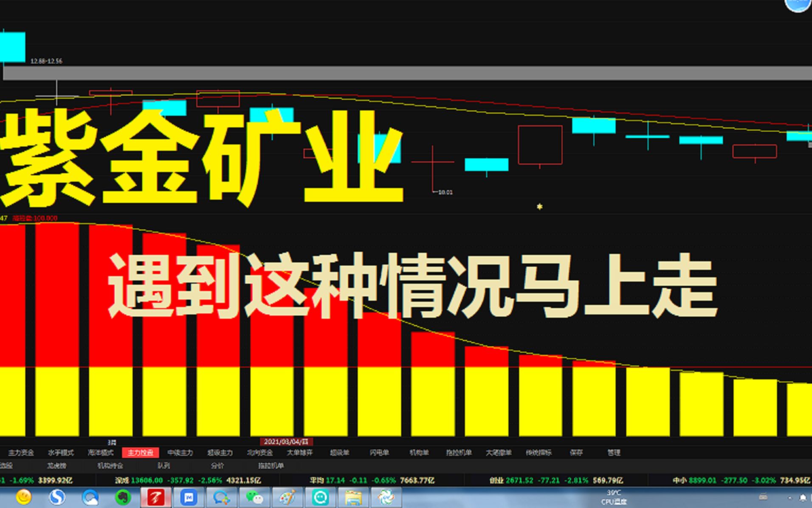Click the 保存 button in indicator bar
The width and height of the screenshot is (812, 508).
(576, 453)
